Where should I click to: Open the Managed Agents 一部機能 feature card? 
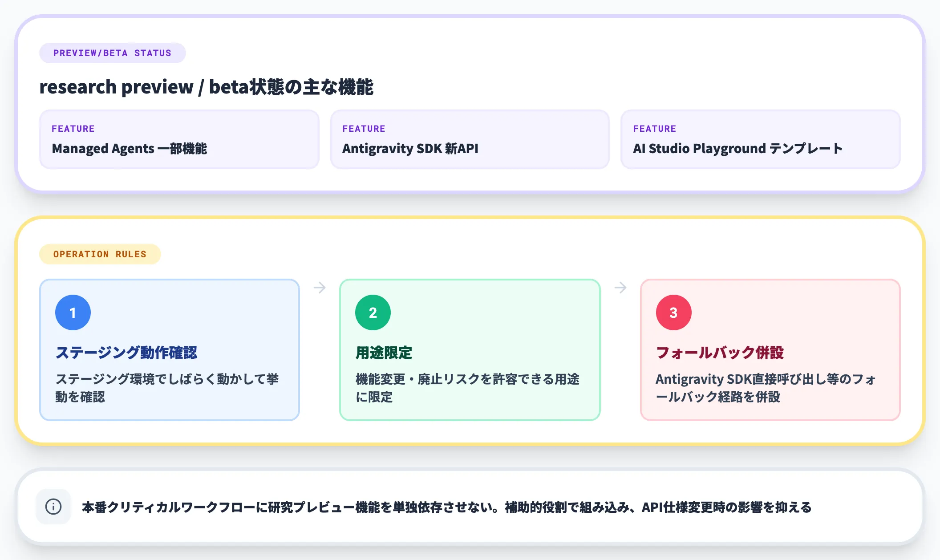179,139
